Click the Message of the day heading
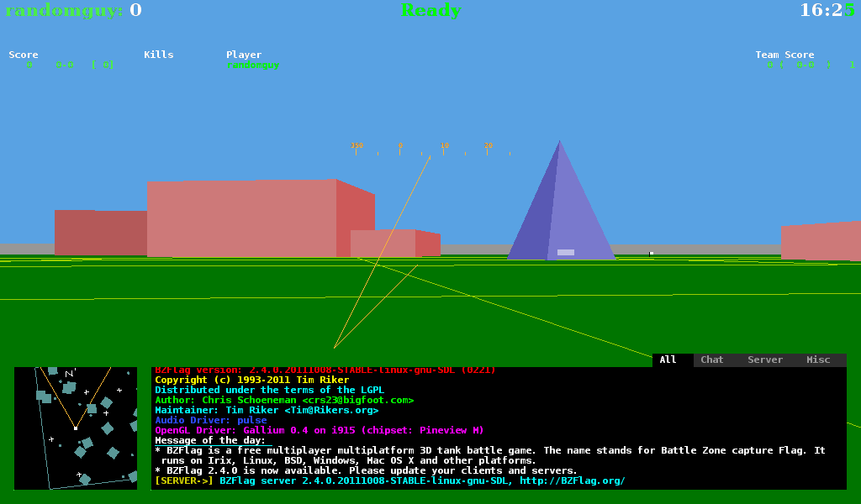 [209, 440]
